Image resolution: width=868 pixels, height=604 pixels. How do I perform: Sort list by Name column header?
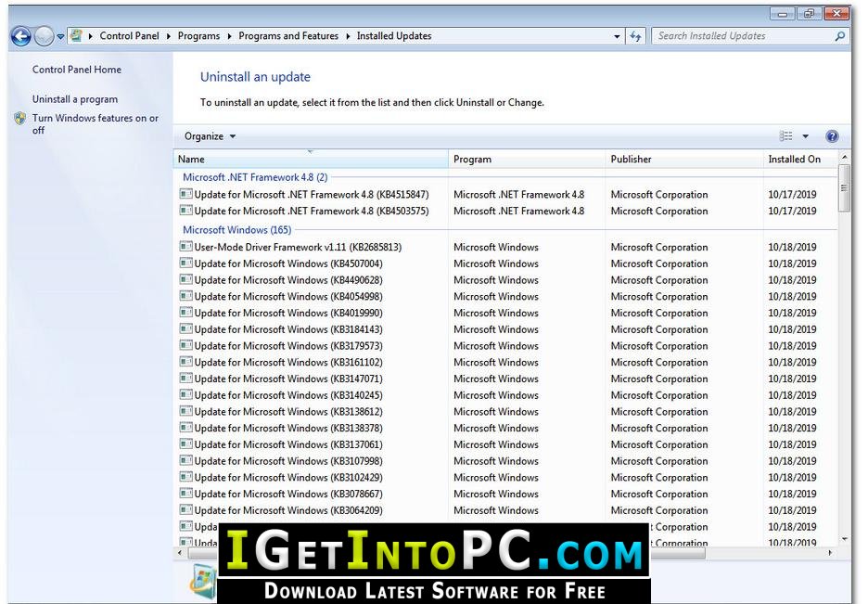coord(311,159)
